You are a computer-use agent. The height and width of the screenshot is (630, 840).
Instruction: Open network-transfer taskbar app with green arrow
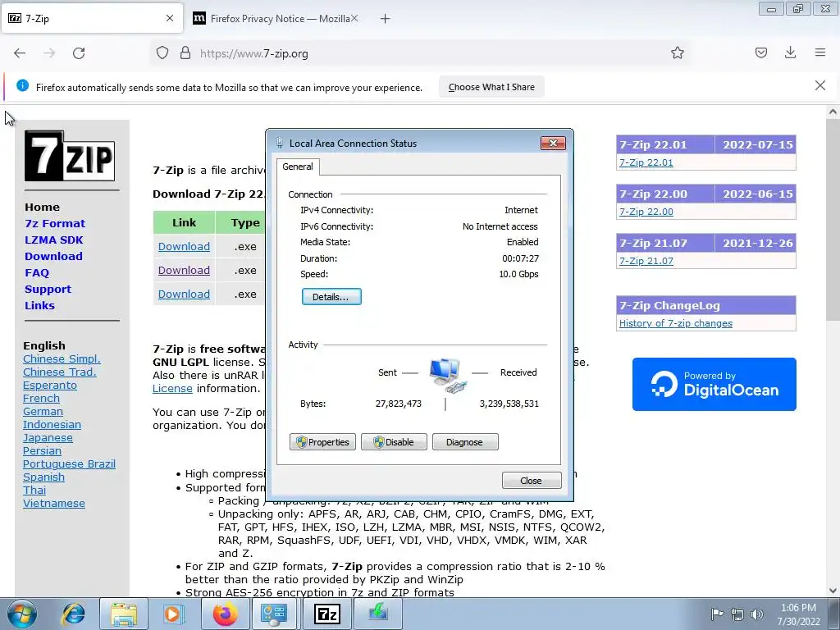[x=377, y=614]
